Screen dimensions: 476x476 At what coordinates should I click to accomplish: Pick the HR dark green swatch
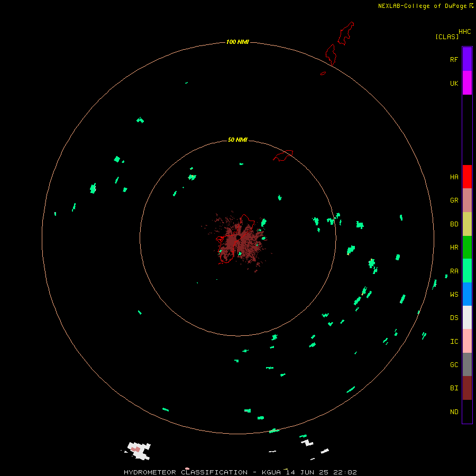(467, 248)
